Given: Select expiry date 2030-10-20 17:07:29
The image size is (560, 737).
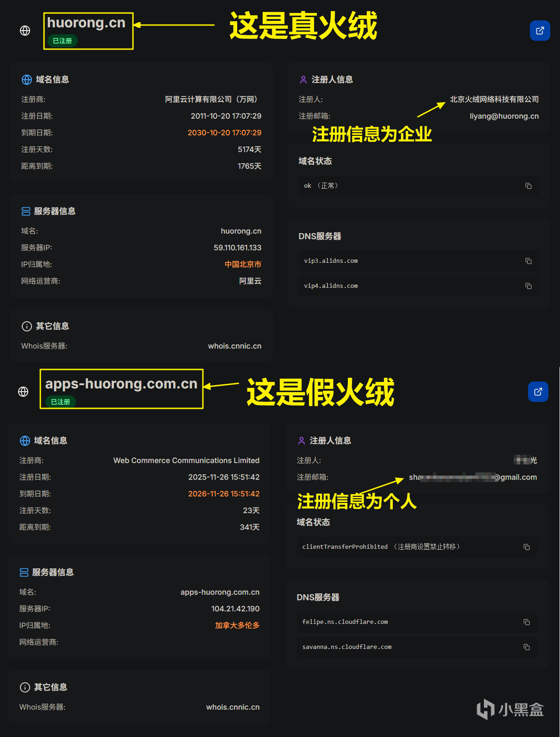Looking at the screenshot, I should coord(224,133).
